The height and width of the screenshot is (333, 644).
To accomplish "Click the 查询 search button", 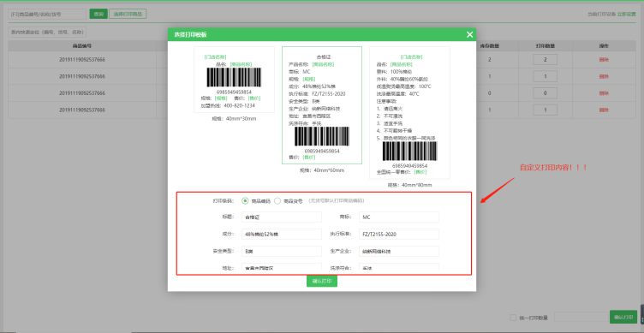I will pos(98,14).
